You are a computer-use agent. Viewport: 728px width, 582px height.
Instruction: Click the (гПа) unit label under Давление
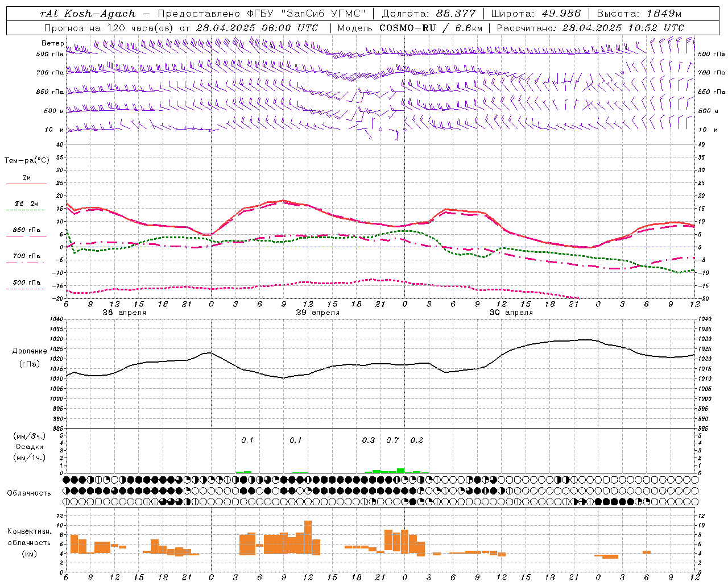coord(30,364)
